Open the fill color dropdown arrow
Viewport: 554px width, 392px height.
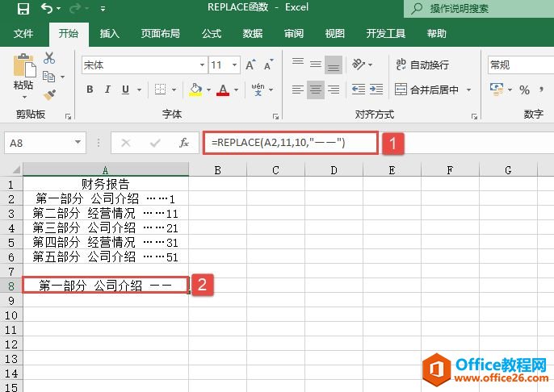[208, 90]
